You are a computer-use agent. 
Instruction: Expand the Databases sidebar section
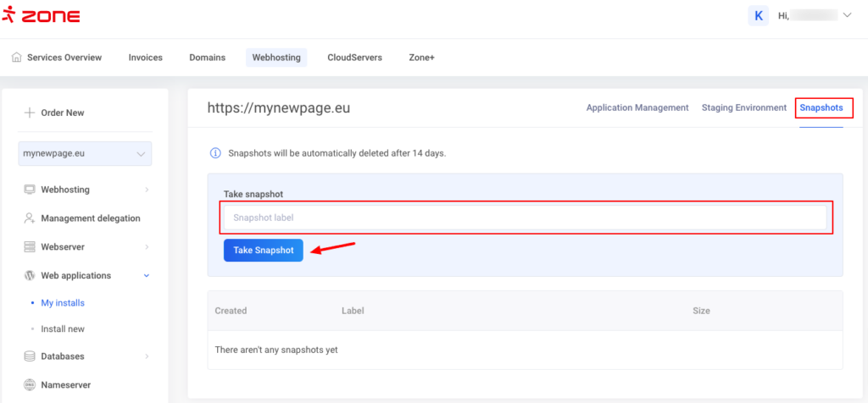pyautogui.click(x=147, y=356)
